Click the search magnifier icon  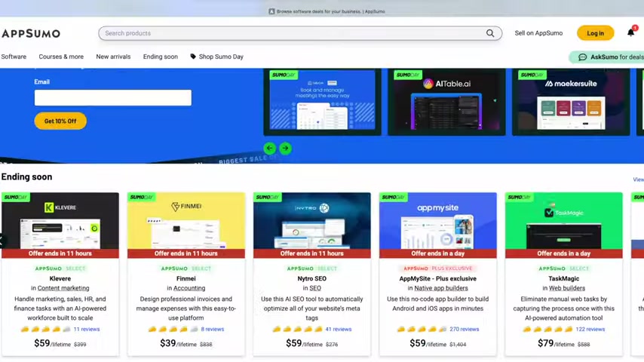(x=490, y=33)
